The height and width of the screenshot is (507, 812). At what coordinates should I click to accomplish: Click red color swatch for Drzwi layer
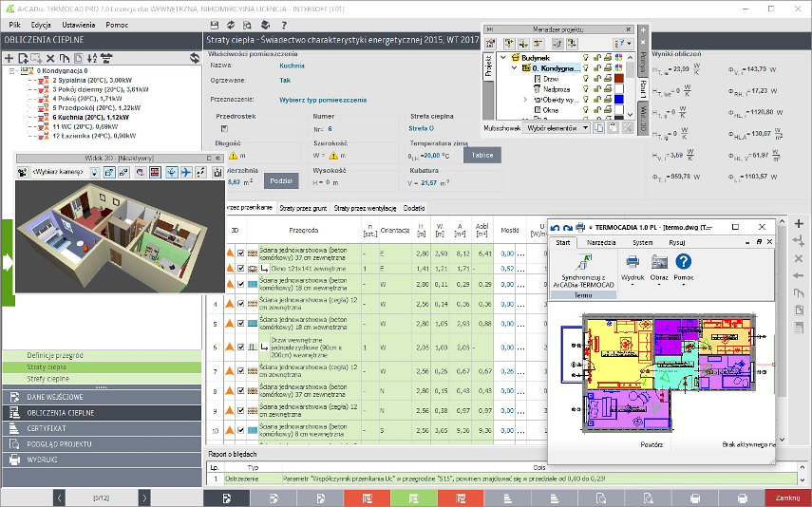coord(619,79)
